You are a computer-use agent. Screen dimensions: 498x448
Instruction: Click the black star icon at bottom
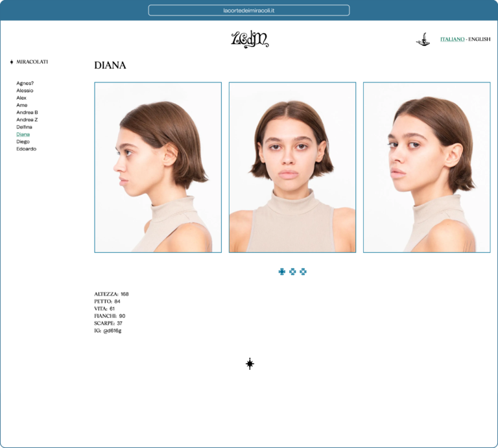coord(250,364)
